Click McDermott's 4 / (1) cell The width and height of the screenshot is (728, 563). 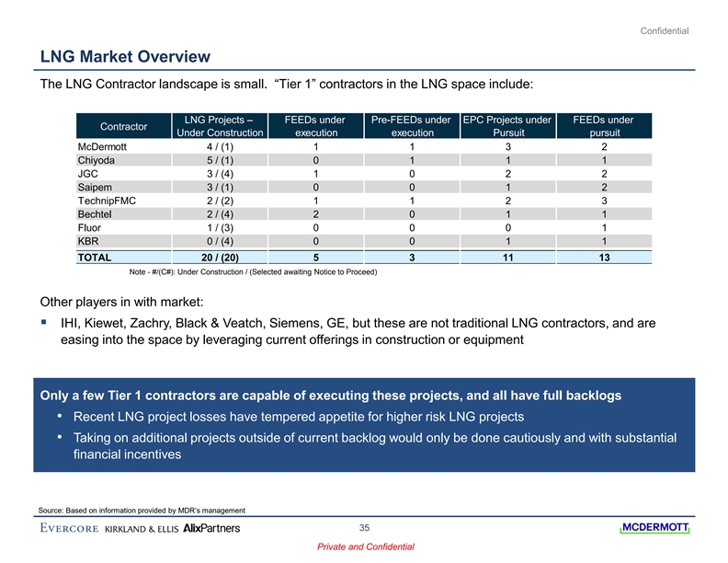220,147
